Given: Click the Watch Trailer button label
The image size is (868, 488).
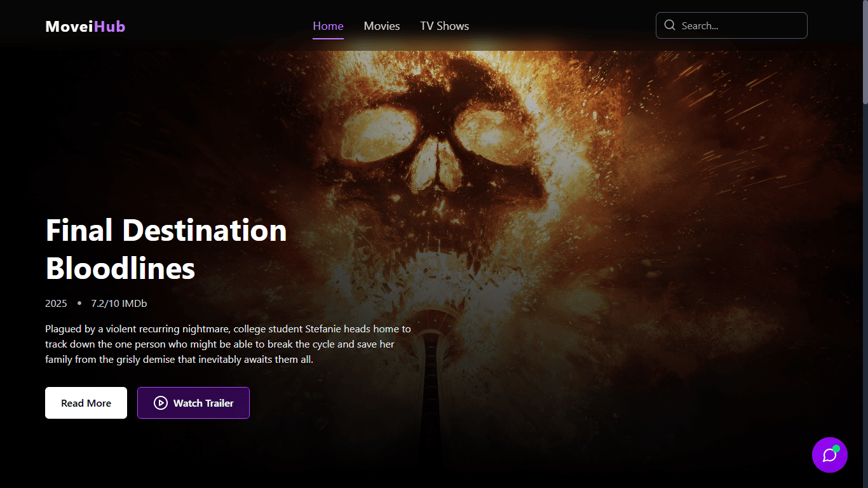Looking at the screenshot, I should (x=203, y=403).
